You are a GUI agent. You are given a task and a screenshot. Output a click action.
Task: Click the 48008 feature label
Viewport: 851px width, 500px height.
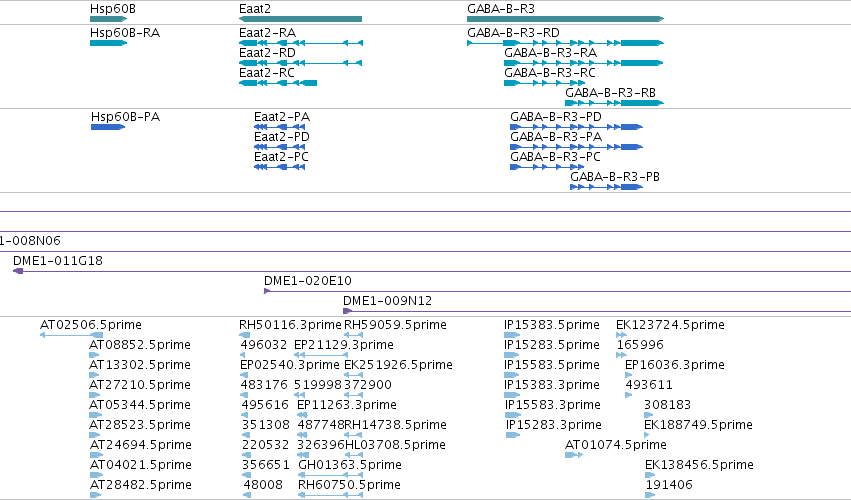pos(263,485)
